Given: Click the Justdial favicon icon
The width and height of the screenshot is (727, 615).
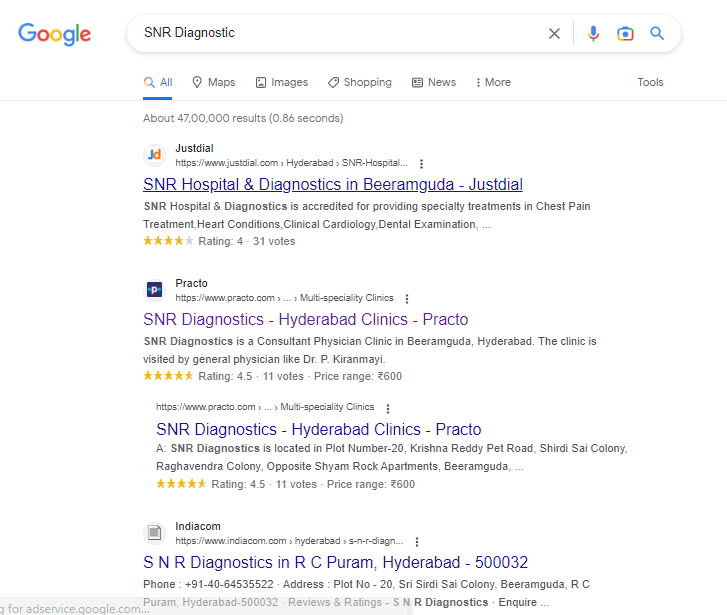Looking at the screenshot, I should [154, 155].
